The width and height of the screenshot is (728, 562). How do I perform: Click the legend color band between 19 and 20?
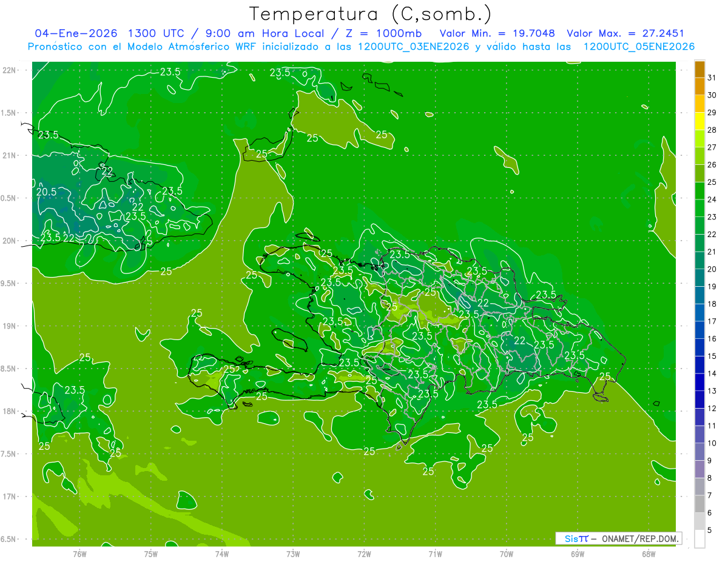click(x=699, y=278)
